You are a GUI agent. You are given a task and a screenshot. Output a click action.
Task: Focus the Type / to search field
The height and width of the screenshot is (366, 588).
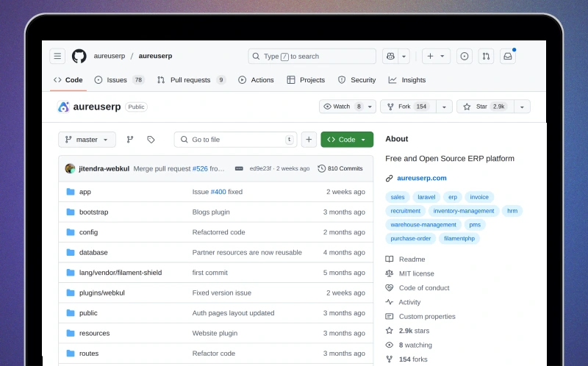point(312,57)
